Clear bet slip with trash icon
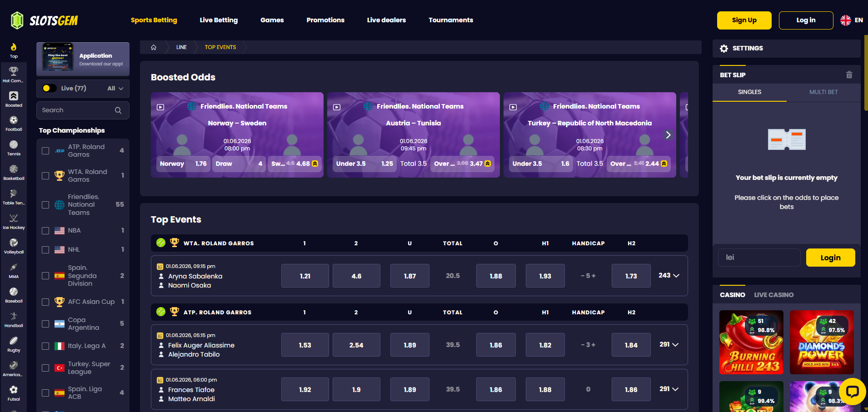868x412 pixels. [849, 75]
